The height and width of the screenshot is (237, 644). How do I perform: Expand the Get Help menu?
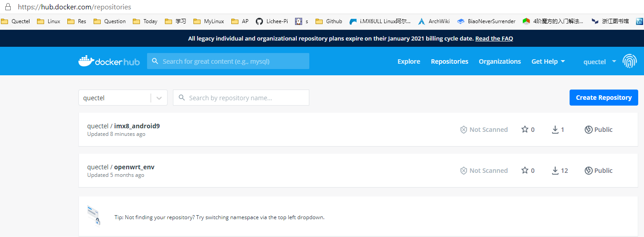click(548, 61)
